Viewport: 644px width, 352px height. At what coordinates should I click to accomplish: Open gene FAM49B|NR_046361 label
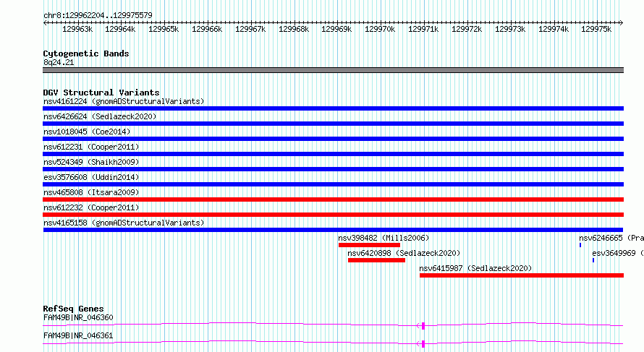coord(78,335)
